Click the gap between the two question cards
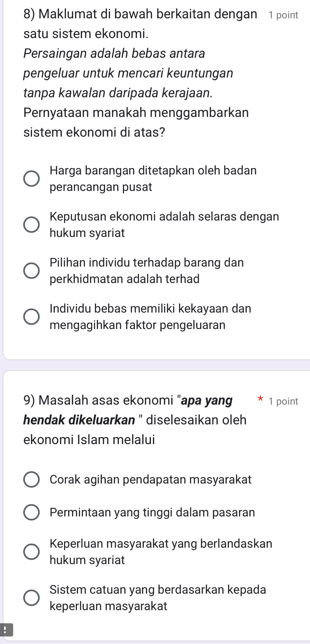310x644 pixels. click(x=155, y=365)
